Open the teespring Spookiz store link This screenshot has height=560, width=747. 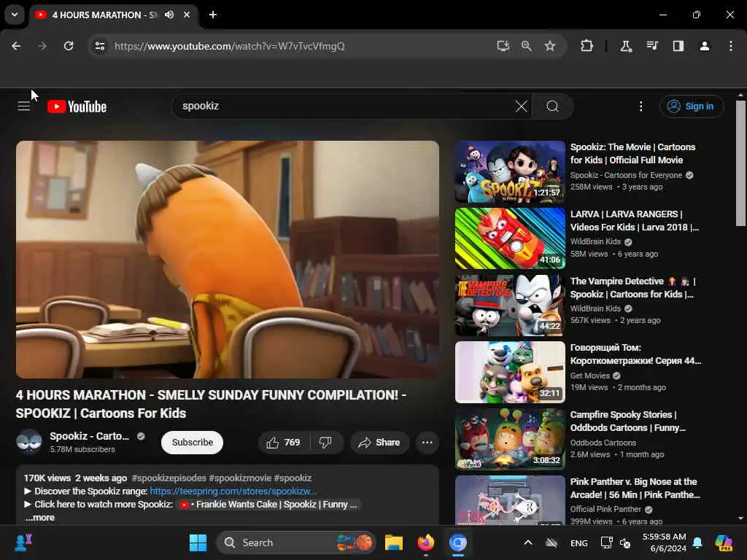click(x=233, y=491)
